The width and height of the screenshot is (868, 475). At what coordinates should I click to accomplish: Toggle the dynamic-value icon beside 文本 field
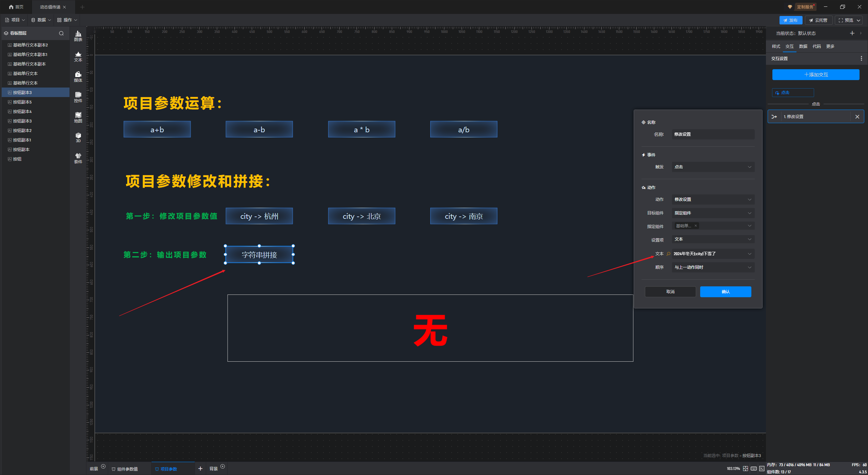[x=669, y=254]
